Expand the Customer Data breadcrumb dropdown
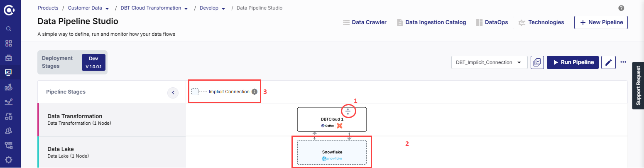This screenshot has width=644, height=168. (107, 8)
